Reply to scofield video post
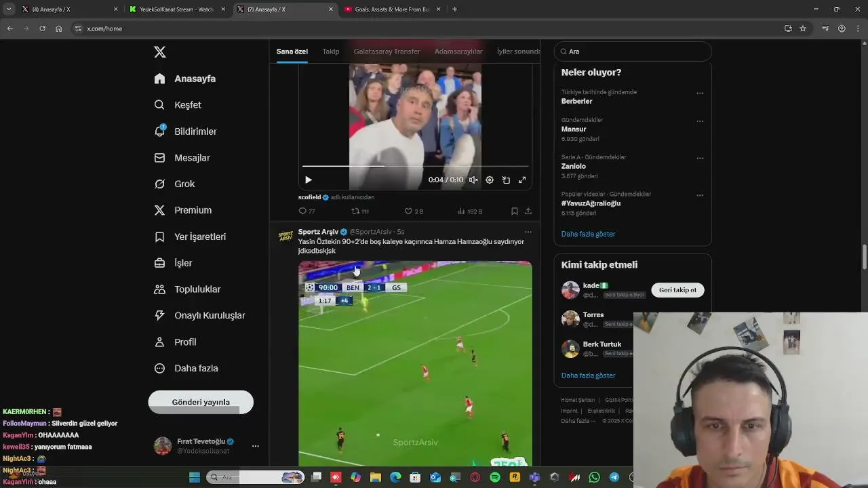 click(x=307, y=211)
